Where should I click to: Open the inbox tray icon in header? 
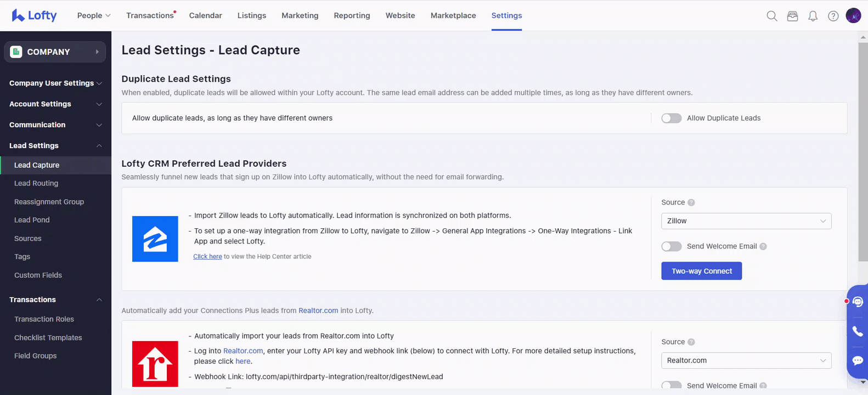(x=792, y=16)
